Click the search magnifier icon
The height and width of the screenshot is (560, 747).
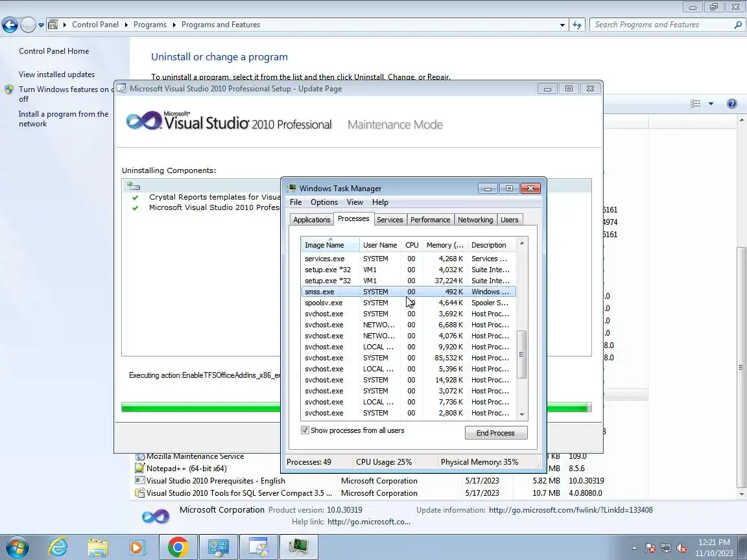[x=738, y=25]
